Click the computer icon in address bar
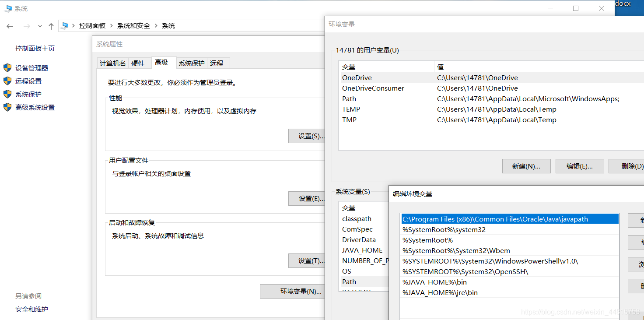Viewport: 644px width, 320px height. [x=65, y=26]
